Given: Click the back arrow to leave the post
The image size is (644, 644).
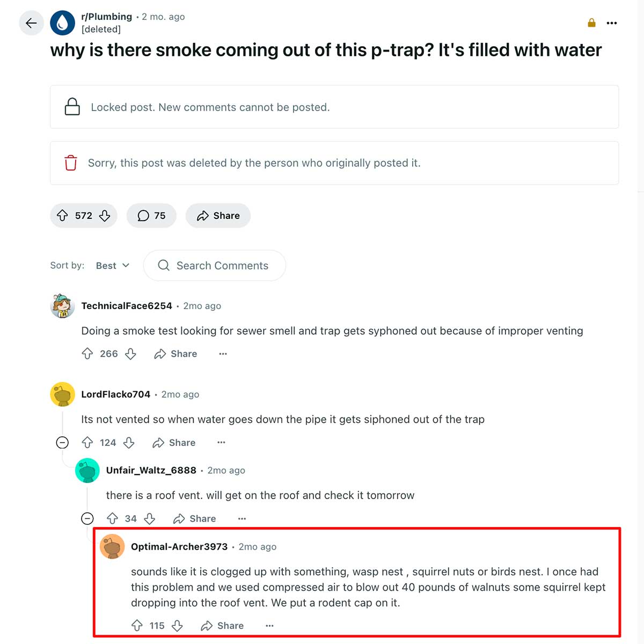Looking at the screenshot, I should 31,23.
